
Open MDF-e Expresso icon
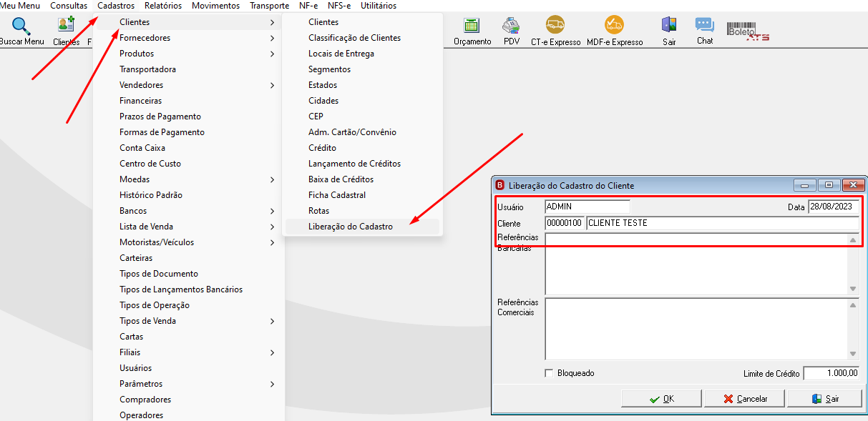click(x=614, y=26)
